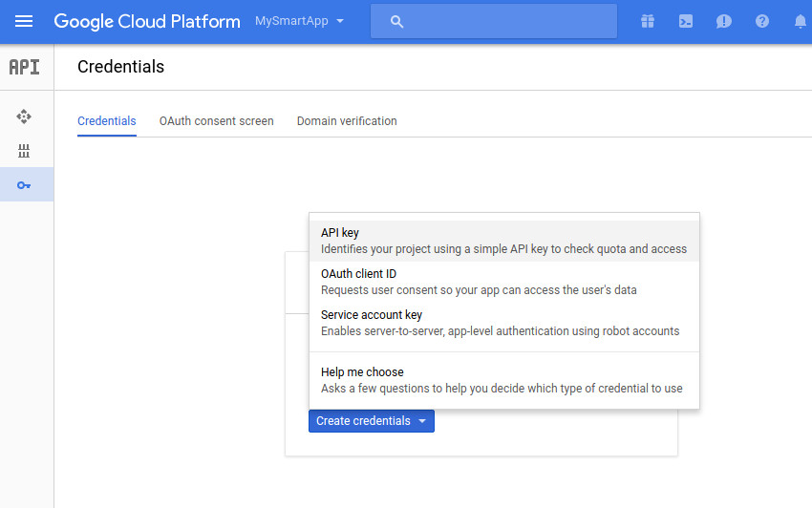
Task: Switch to the Credentials tab
Action: [x=107, y=121]
